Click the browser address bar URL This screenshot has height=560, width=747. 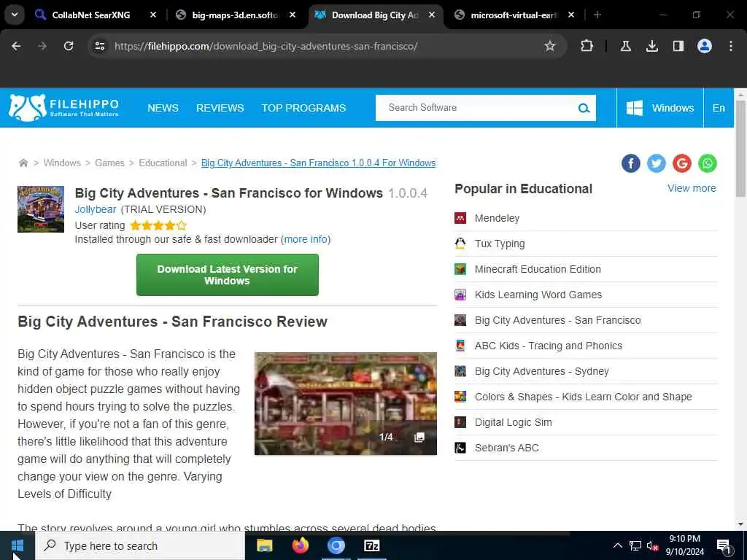pyautogui.click(x=266, y=46)
